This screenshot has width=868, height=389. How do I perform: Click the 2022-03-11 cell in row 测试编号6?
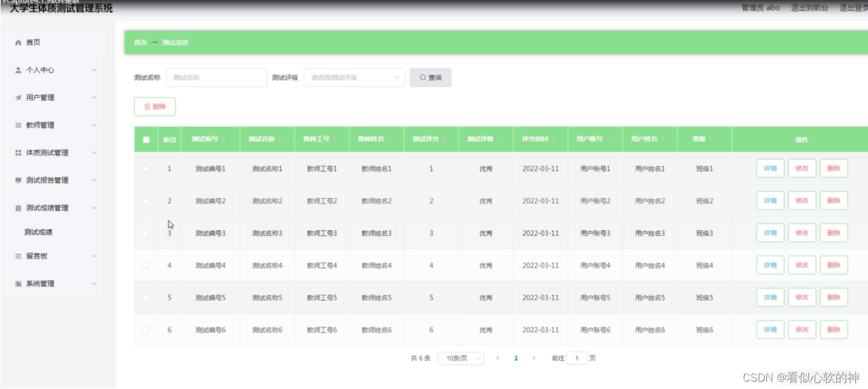[x=540, y=330]
